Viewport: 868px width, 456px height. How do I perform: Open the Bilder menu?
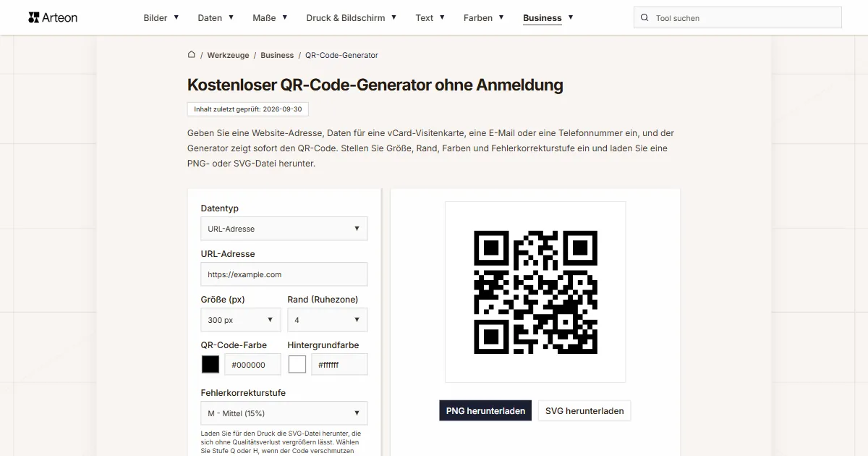click(156, 18)
